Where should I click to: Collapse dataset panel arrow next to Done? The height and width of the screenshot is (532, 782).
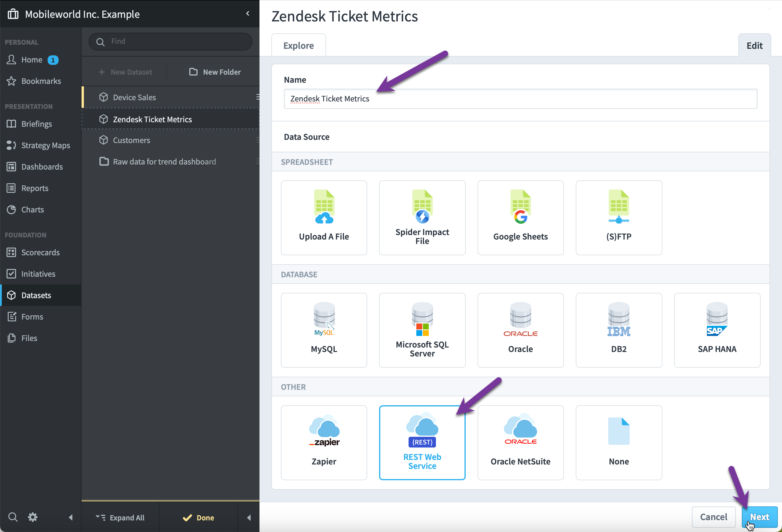pos(249,517)
